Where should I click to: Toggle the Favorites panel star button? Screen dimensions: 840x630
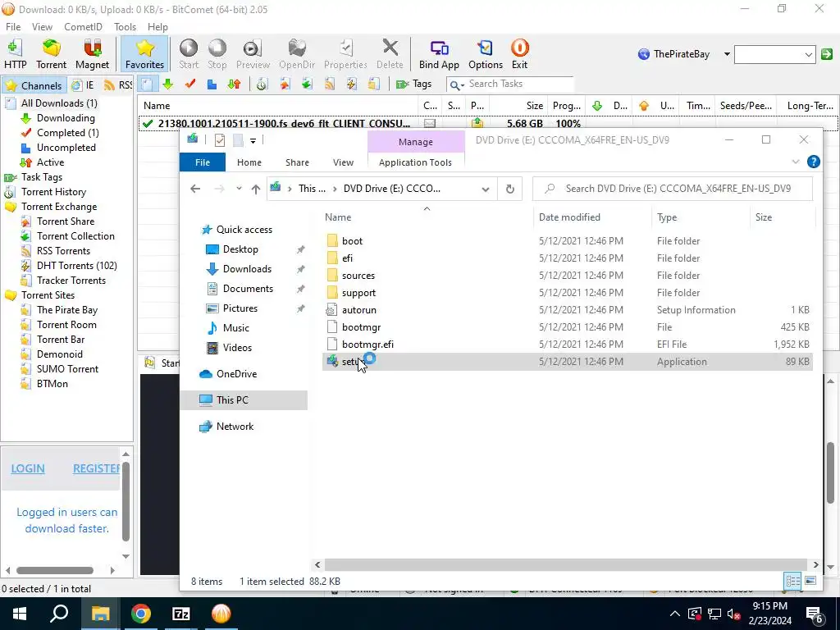tap(144, 54)
